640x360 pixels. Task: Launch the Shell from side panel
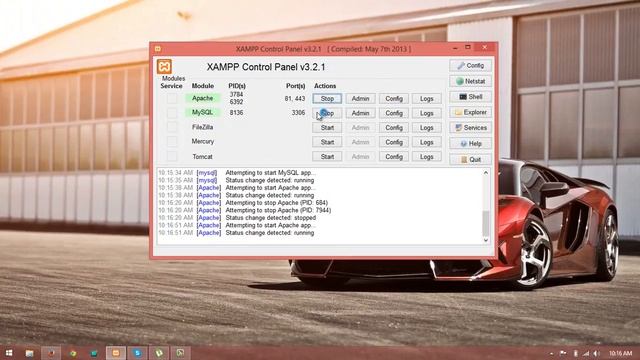coord(471,97)
